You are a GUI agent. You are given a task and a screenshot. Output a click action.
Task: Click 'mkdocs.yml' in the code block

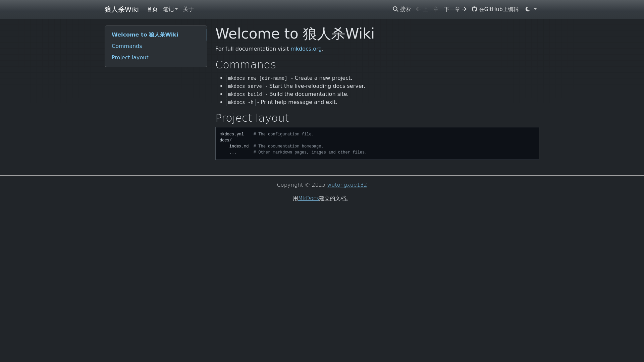pyautogui.click(x=232, y=134)
